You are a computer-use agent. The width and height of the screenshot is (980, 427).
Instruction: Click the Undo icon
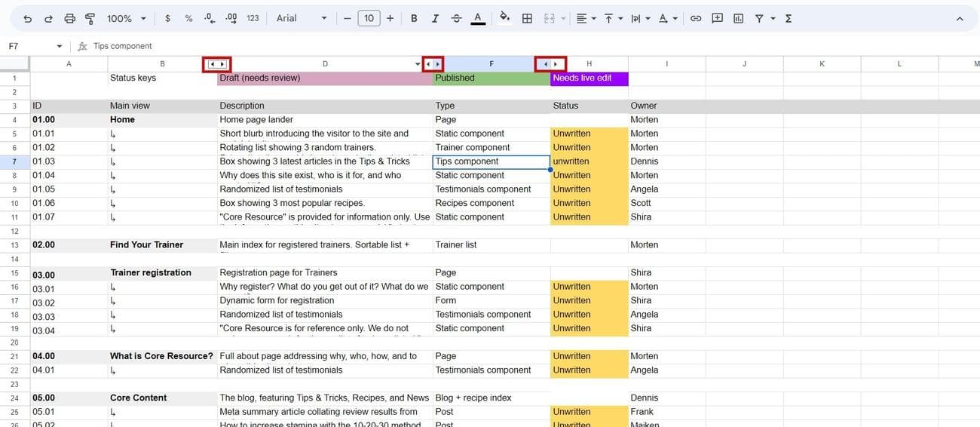point(28,18)
